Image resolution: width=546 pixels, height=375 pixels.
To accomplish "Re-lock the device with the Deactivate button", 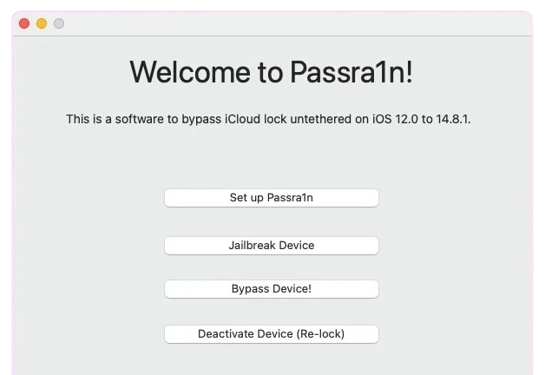I will (x=271, y=334).
